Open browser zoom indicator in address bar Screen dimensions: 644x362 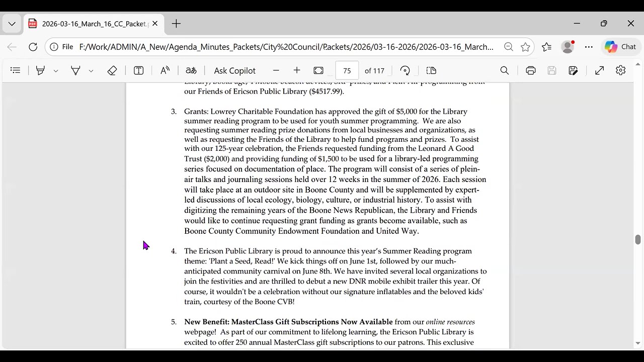click(x=509, y=47)
